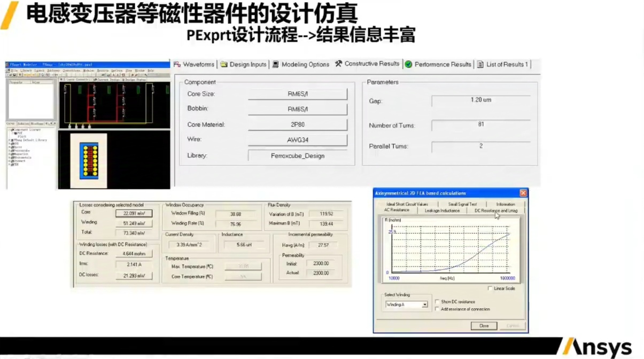Select the Cores tab in library pane
644x359 pixels.
point(10,123)
